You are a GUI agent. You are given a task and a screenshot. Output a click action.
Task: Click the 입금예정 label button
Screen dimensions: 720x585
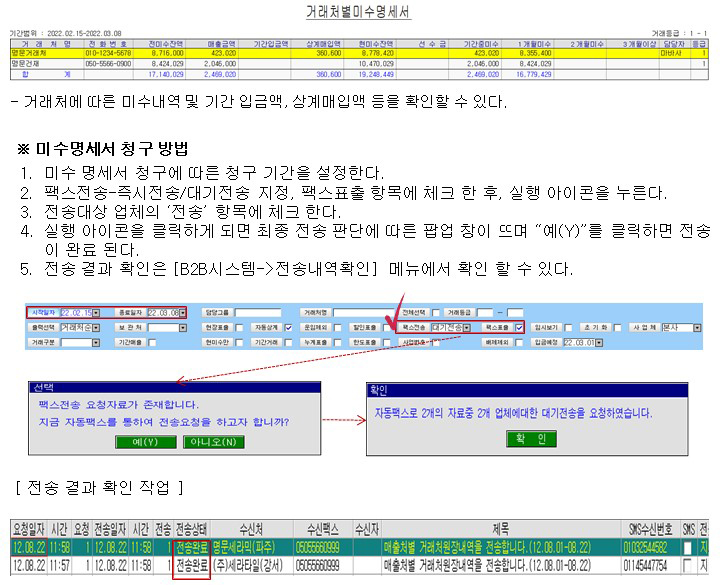546,343
